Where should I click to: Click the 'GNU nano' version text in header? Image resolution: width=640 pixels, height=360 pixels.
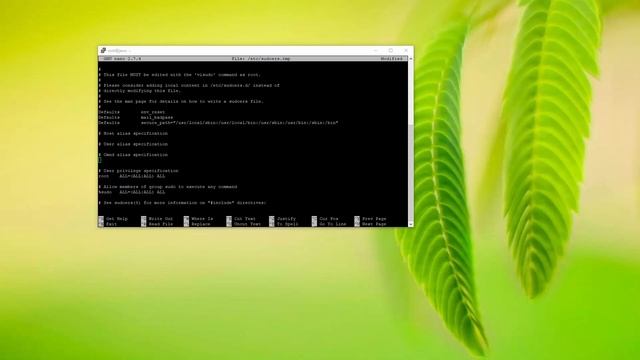122,59
